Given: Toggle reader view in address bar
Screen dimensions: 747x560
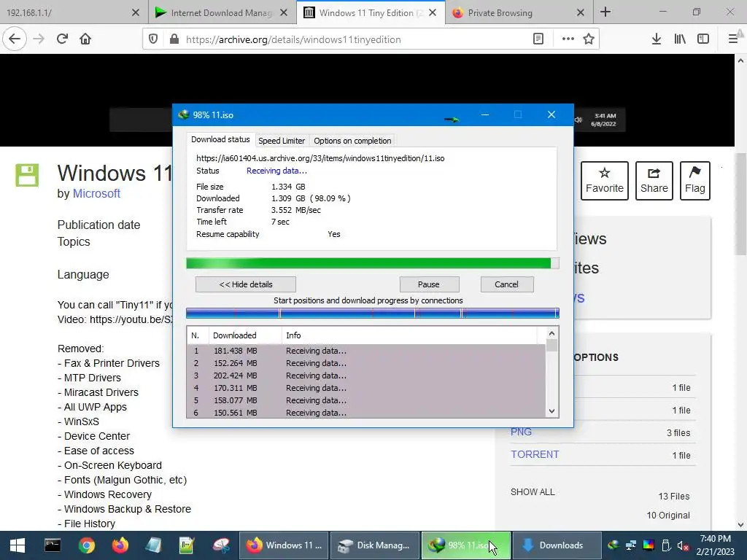Looking at the screenshot, I should (538, 39).
